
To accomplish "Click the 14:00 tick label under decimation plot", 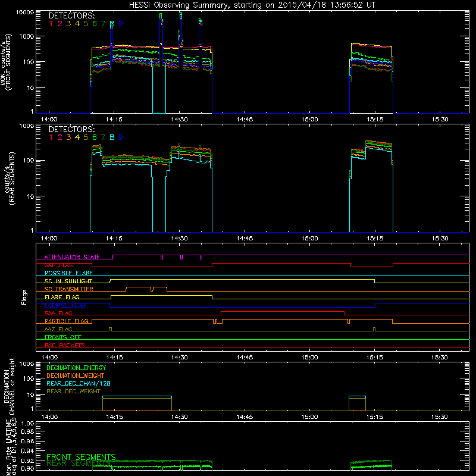I will pyautogui.click(x=49, y=417).
